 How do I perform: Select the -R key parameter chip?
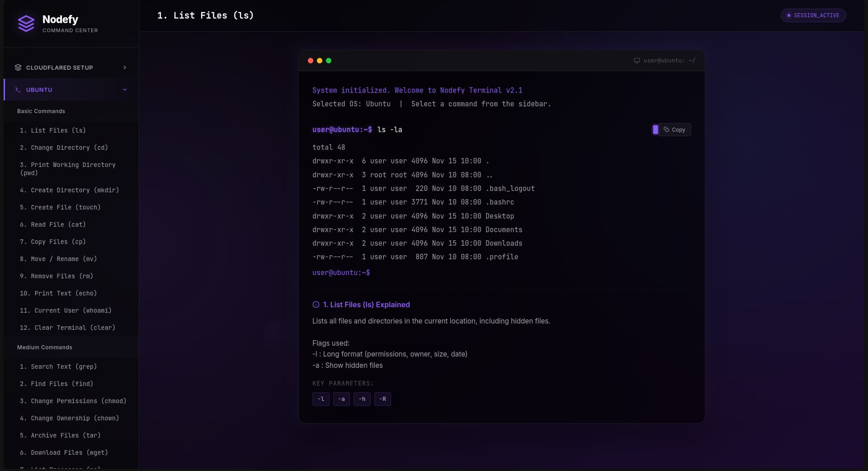click(382, 399)
